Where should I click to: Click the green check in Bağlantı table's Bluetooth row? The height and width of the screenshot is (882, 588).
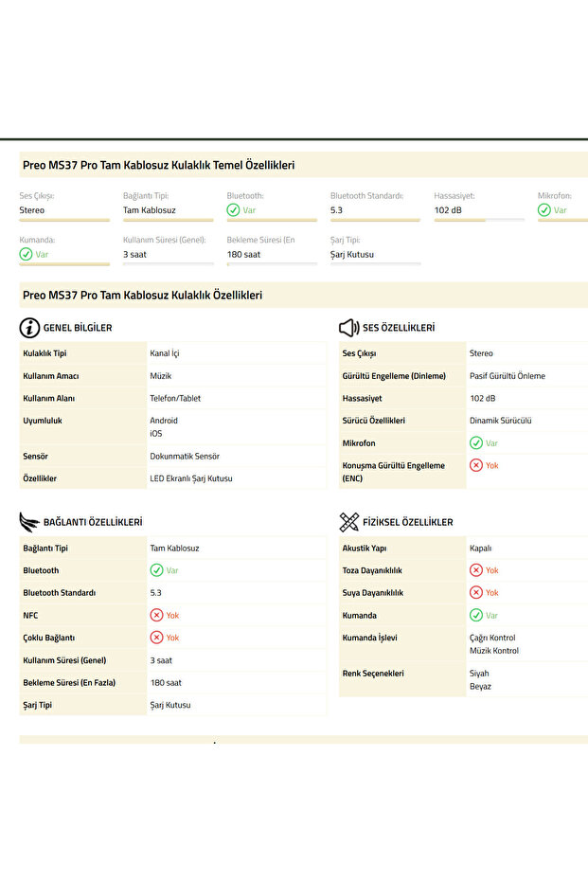(x=157, y=570)
